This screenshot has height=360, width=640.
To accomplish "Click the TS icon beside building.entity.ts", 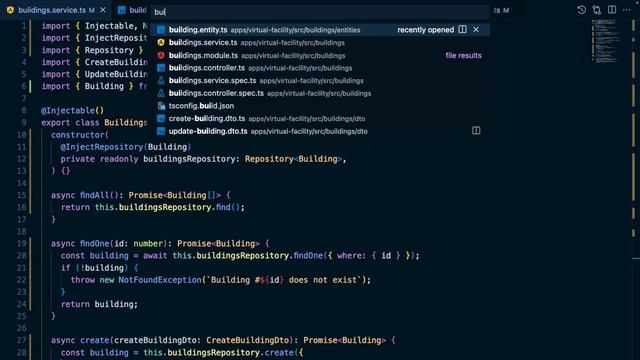I will (161, 30).
